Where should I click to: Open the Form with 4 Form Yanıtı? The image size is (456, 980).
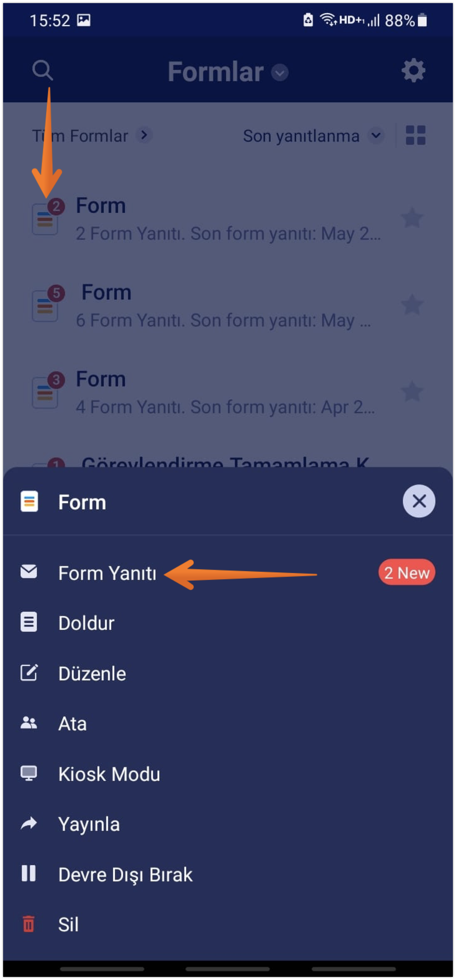click(225, 393)
